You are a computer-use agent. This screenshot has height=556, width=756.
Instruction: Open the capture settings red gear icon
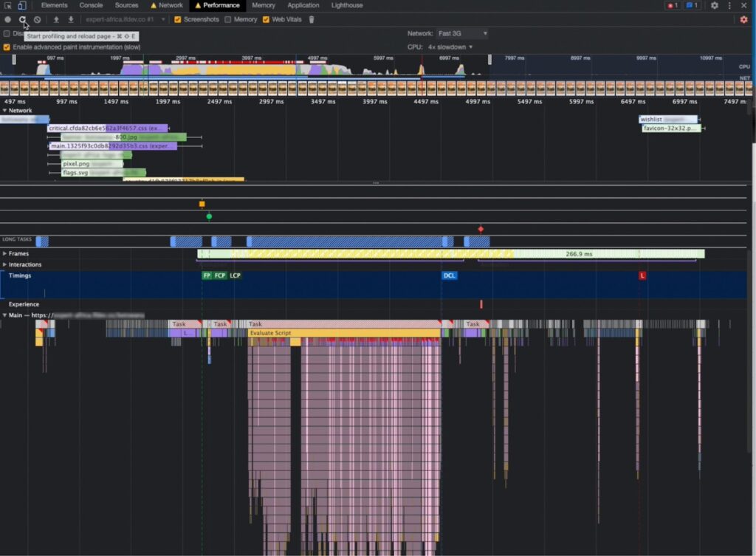click(x=743, y=20)
